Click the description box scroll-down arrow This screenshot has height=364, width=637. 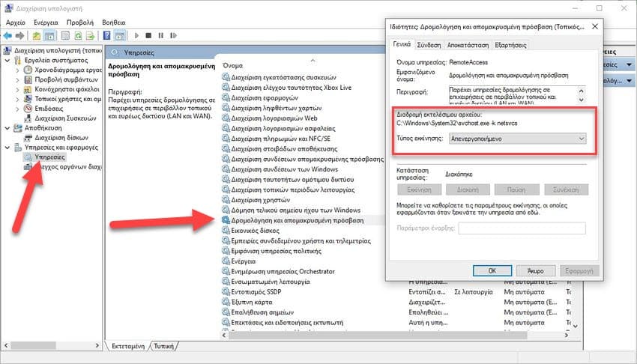582,100
